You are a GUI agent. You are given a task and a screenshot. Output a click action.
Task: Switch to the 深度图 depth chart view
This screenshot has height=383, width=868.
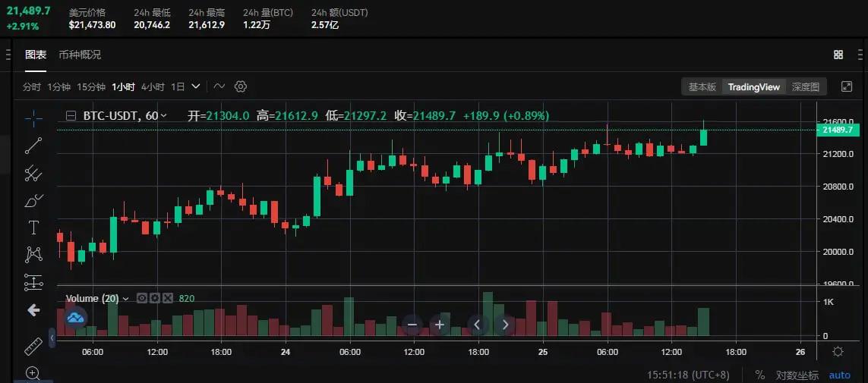(x=805, y=86)
